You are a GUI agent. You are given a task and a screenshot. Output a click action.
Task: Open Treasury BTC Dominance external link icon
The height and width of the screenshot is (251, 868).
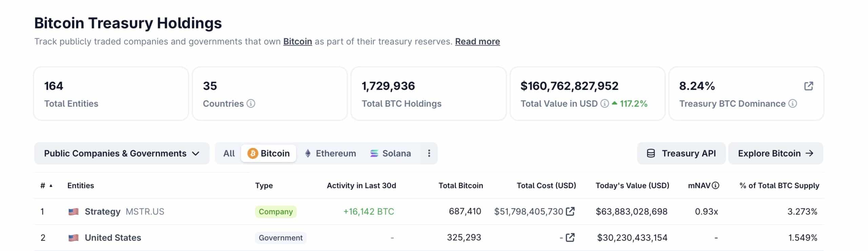coord(808,86)
